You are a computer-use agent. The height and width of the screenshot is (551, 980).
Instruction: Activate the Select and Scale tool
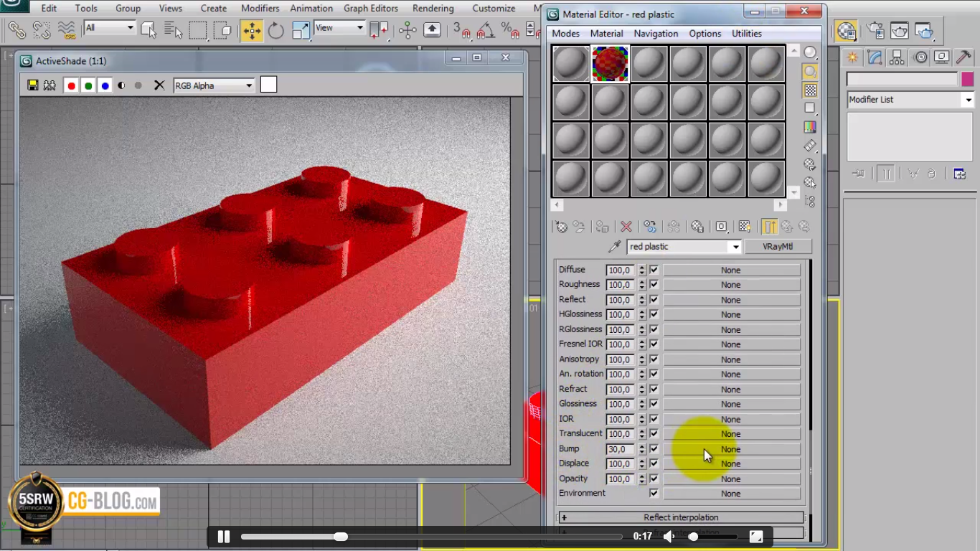point(301,30)
